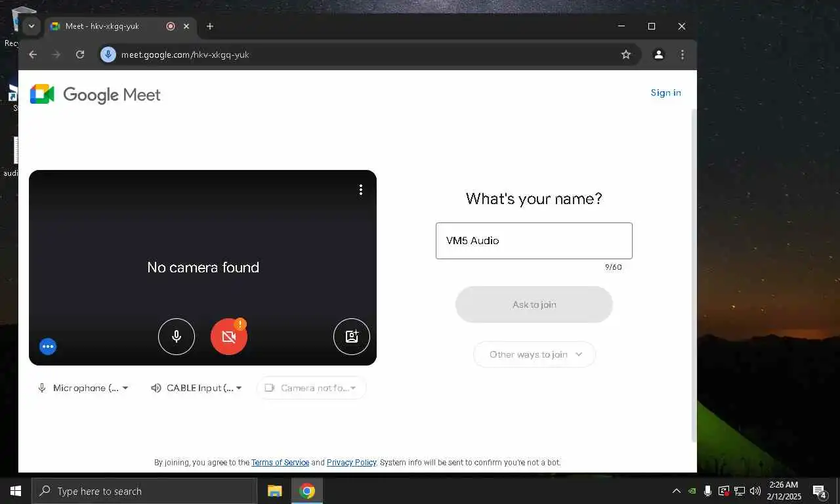Toggle the red camera-off button
This screenshot has width=840, height=504.
click(229, 337)
